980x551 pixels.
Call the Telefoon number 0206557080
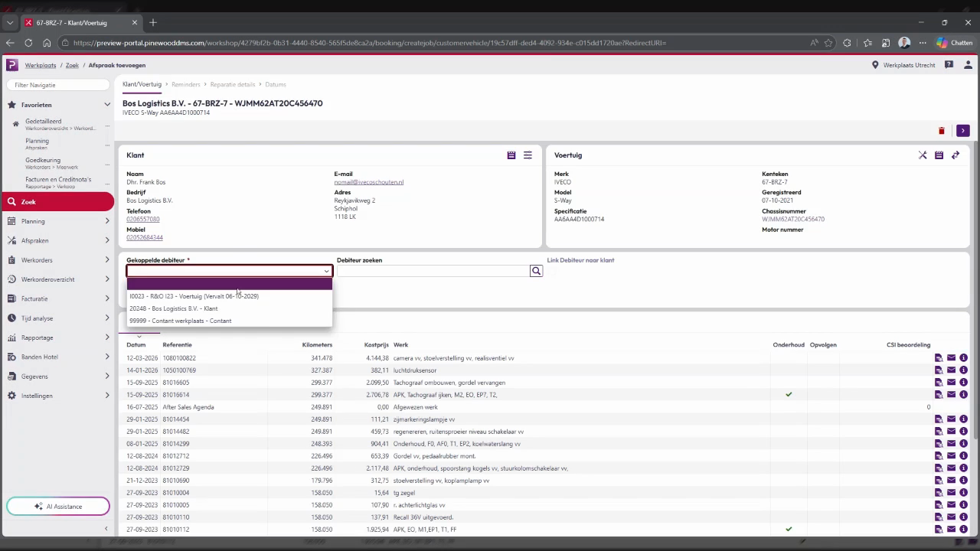[143, 219]
